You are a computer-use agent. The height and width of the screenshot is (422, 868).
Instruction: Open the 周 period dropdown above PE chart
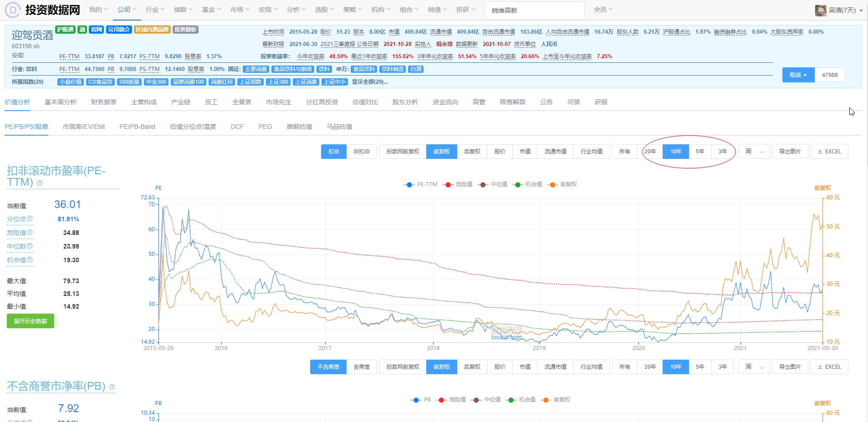754,152
